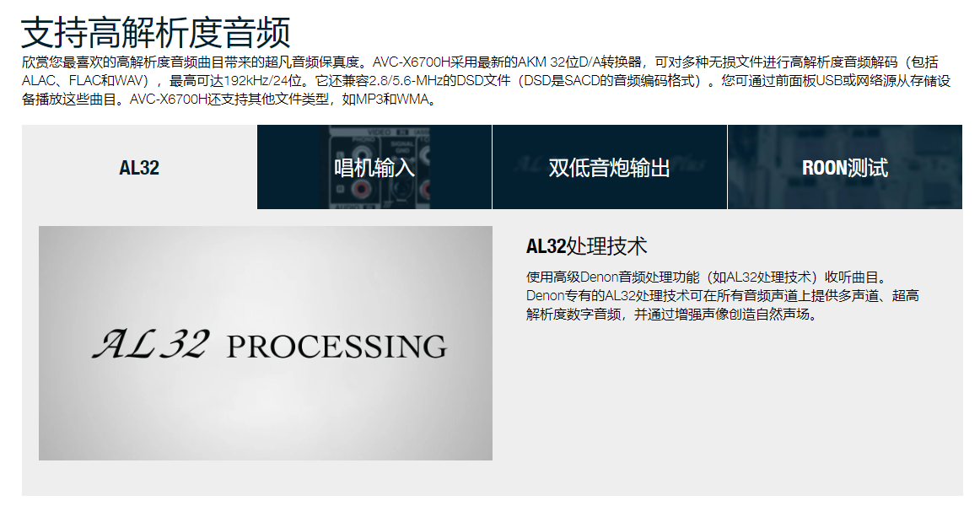Switch to the 唱机输入 tab
Screen dimensions: 980x506
(374, 167)
